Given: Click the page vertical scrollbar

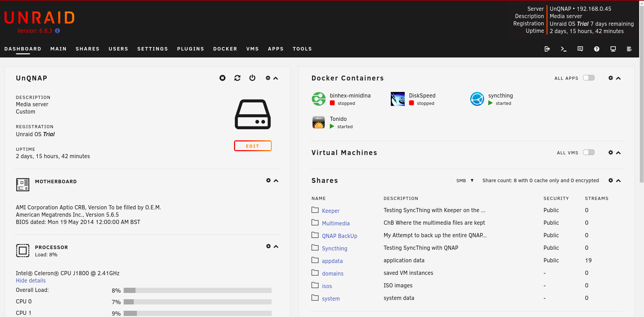Looking at the screenshot, I should click(x=642, y=94).
